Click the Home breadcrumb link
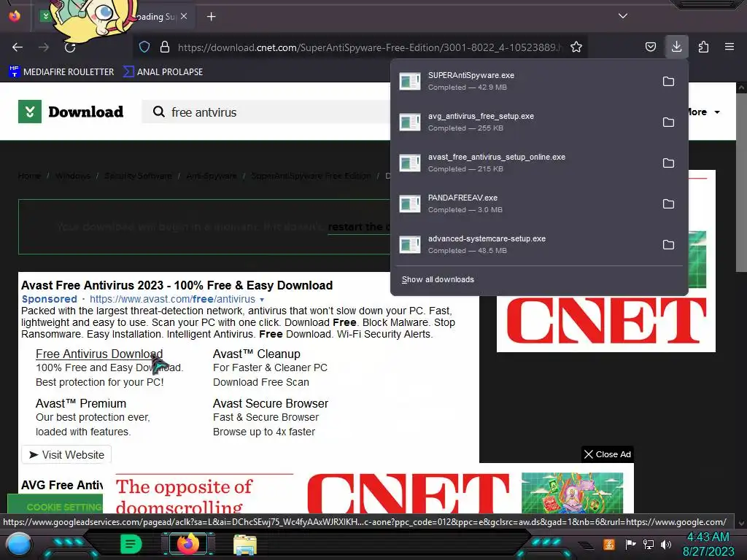The image size is (747, 560). (x=29, y=176)
